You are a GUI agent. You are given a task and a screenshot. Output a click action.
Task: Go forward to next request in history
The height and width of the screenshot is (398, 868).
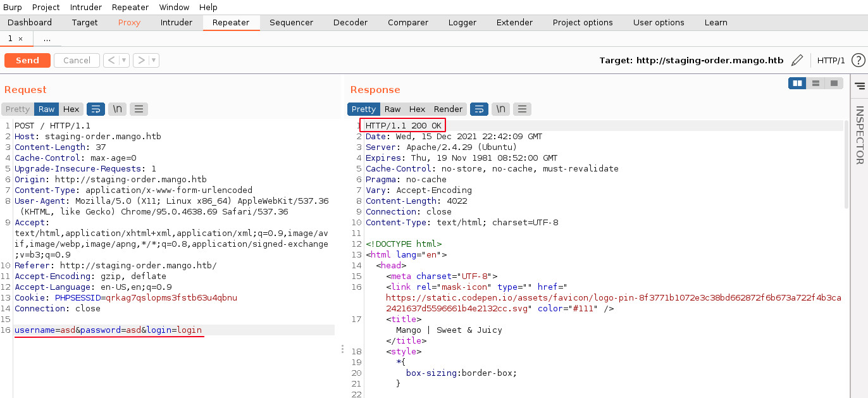tap(140, 61)
